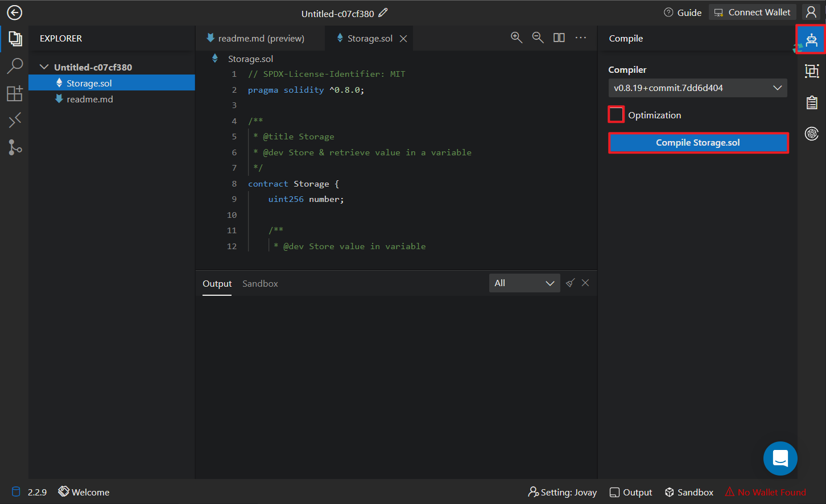Open the chat support bubble

[780, 458]
